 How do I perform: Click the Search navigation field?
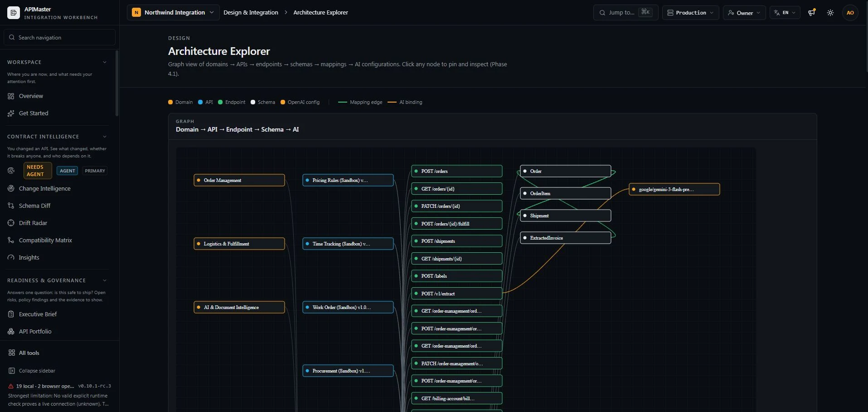59,37
